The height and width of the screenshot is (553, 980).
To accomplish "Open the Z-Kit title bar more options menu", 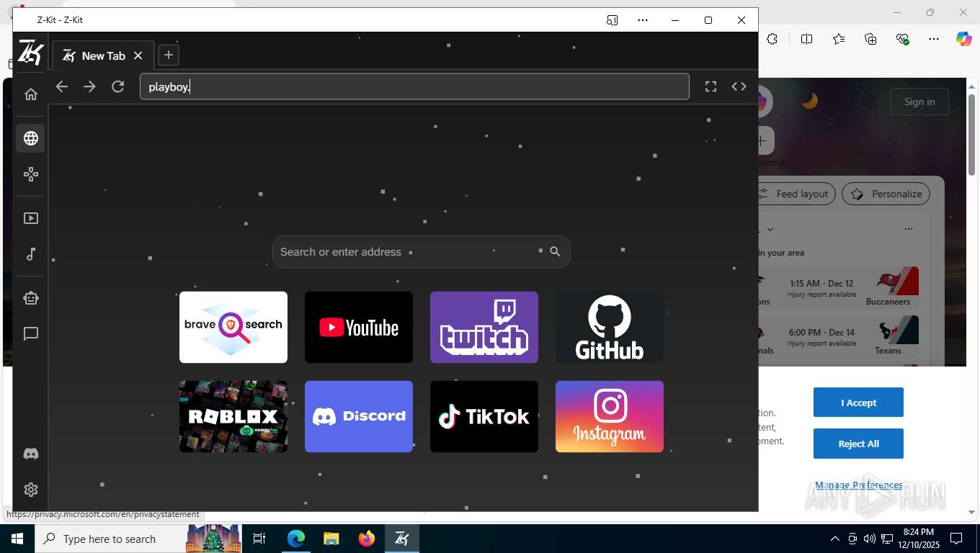I will 643,20.
